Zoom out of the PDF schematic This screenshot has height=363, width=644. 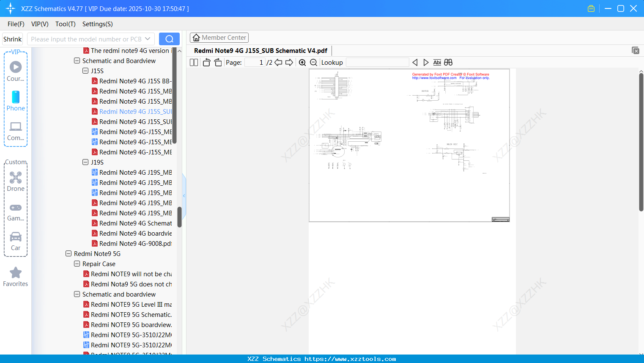313,62
